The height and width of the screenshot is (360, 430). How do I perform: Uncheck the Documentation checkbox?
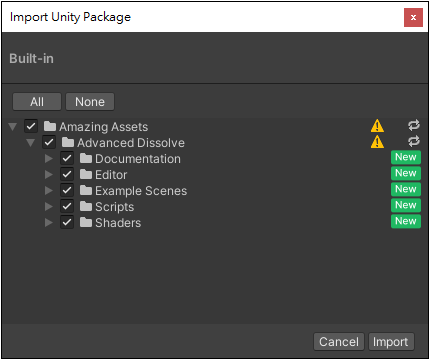coord(67,158)
